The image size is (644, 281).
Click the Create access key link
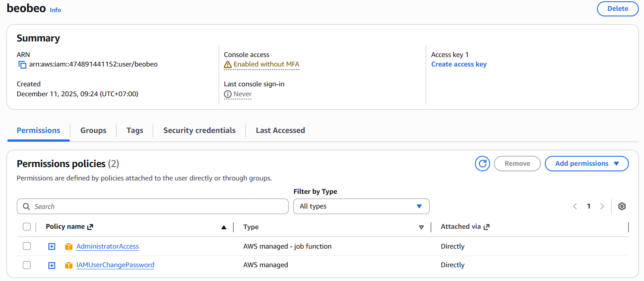click(459, 64)
